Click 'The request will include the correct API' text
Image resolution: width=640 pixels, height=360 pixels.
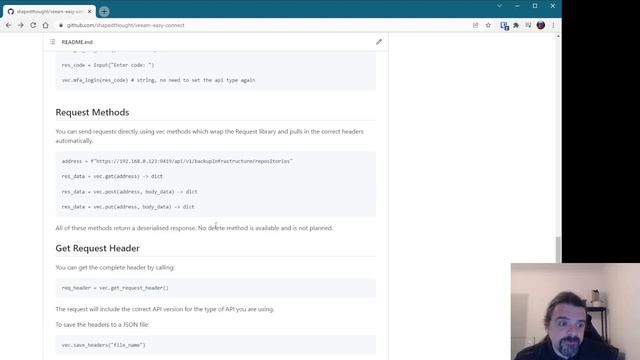click(x=165, y=309)
